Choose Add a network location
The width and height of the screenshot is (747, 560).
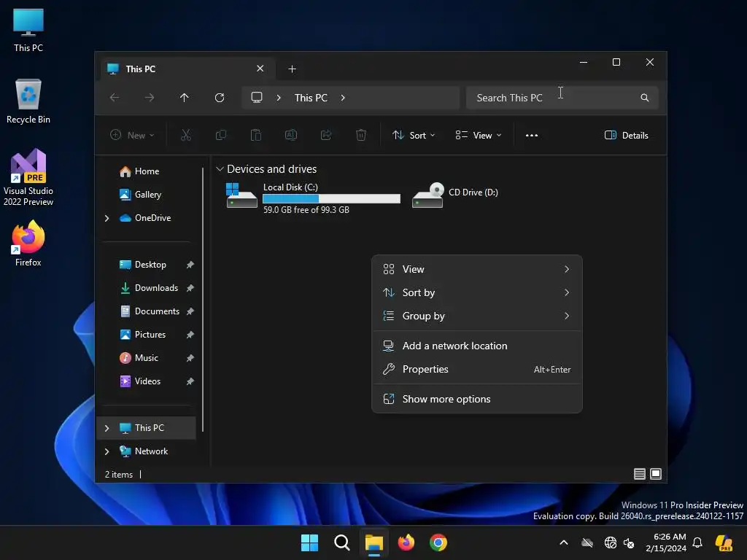[477, 346]
